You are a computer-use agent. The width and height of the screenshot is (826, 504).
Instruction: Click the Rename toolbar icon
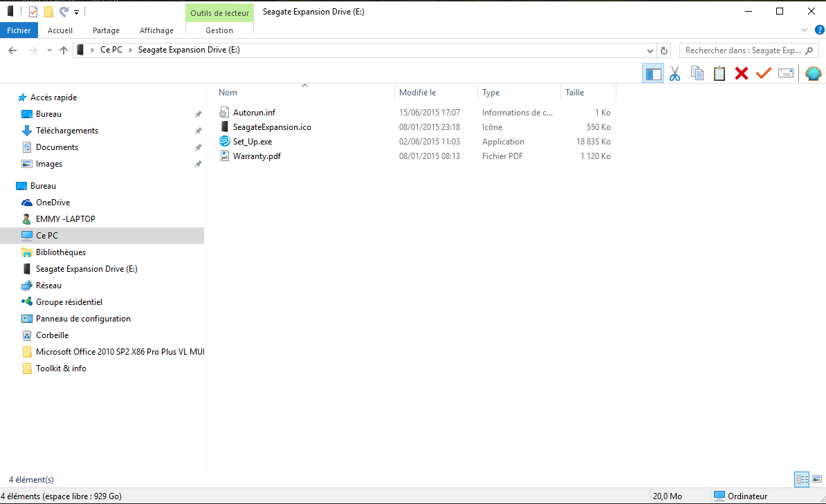pyautogui.click(x=785, y=73)
